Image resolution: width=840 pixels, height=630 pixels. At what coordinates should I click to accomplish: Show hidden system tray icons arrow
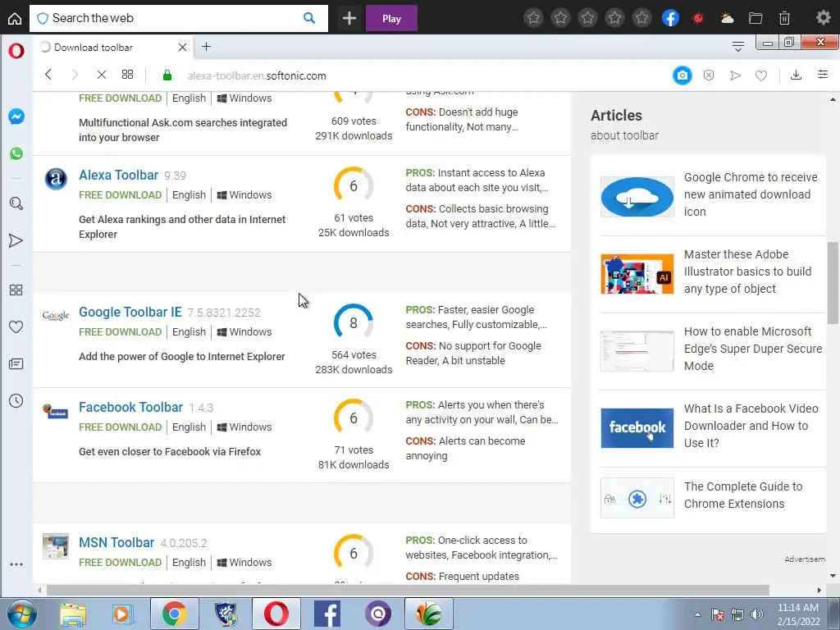click(697, 614)
